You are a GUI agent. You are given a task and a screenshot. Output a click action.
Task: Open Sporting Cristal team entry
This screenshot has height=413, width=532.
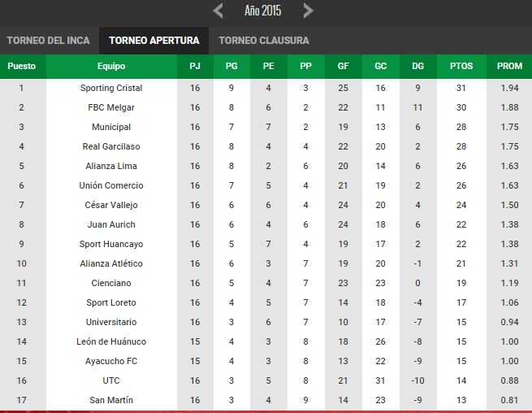pyautogui.click(x=111, y=88)
